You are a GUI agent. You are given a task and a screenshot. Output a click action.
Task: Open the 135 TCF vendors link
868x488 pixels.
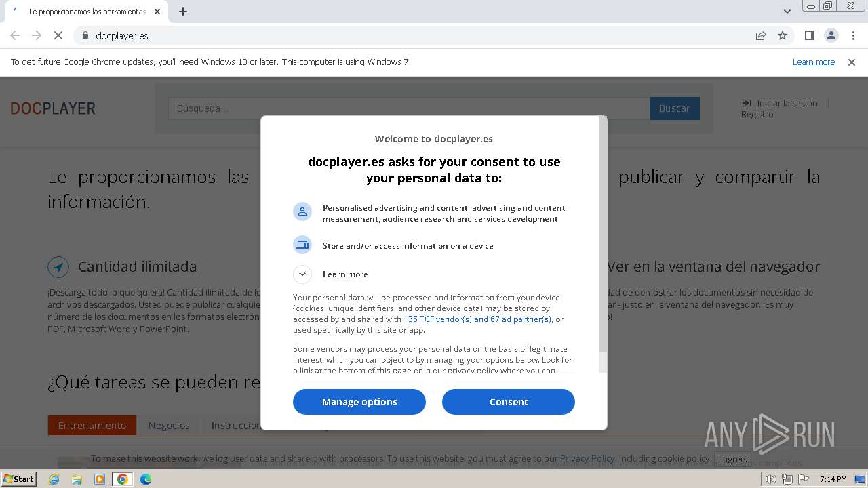coord(477,319)
